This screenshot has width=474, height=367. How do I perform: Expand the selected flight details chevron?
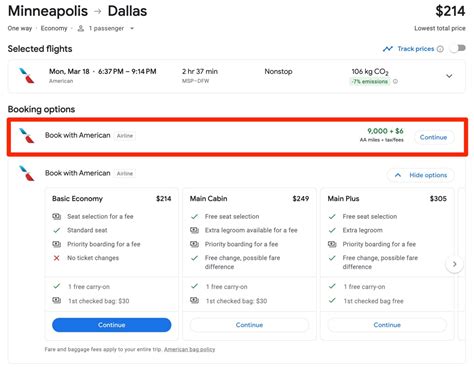(x=449, y=76)
